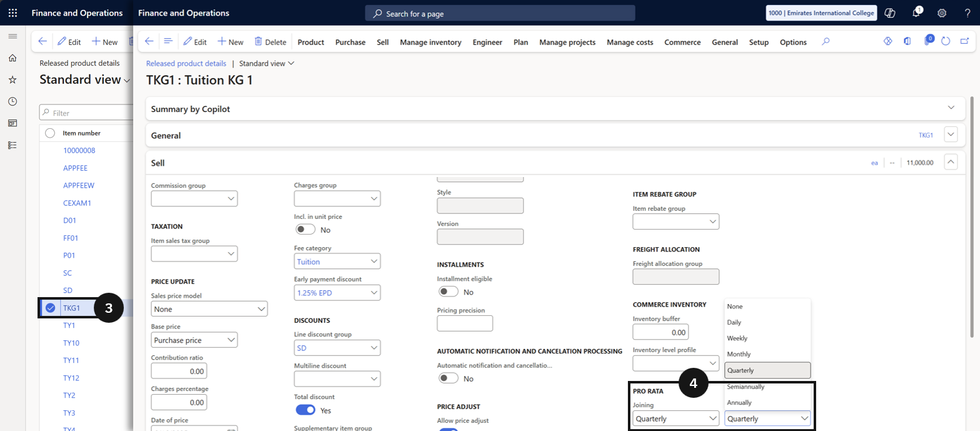Open in Microsoft Office icon

coord(907,41)
